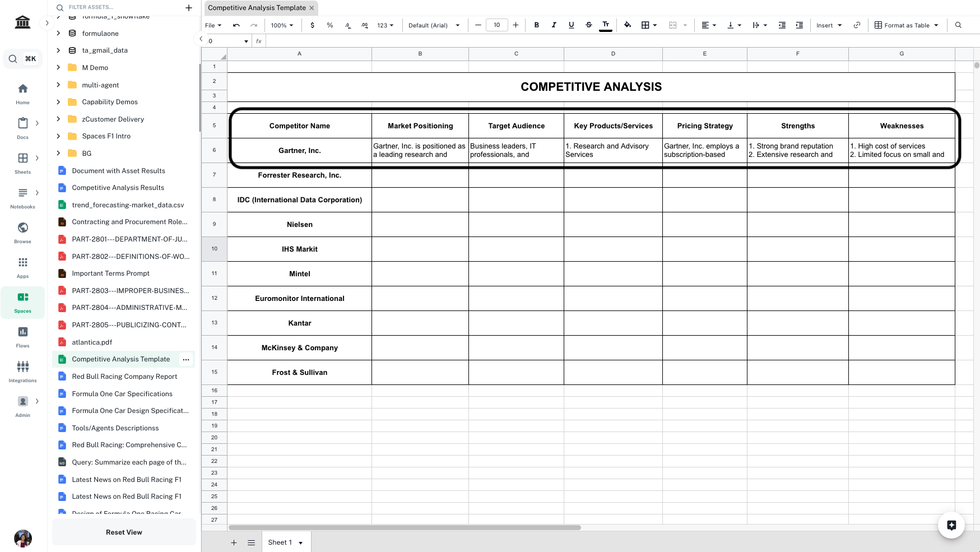Click decrease indent icon
Image resolution: width=980 pixels, height=552 pixels.
[782, 25]
